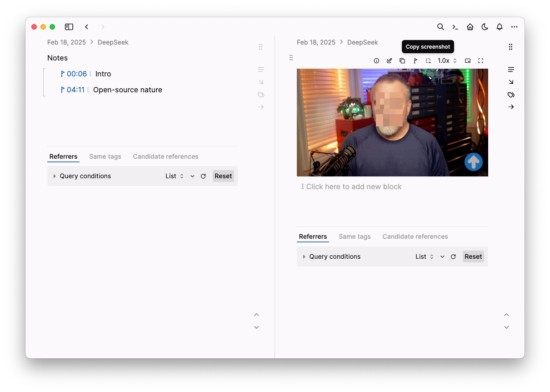Click the down chevron beside List, right pane
The width and height of the screenshot is (550, 392).
(x=442, y=256)
